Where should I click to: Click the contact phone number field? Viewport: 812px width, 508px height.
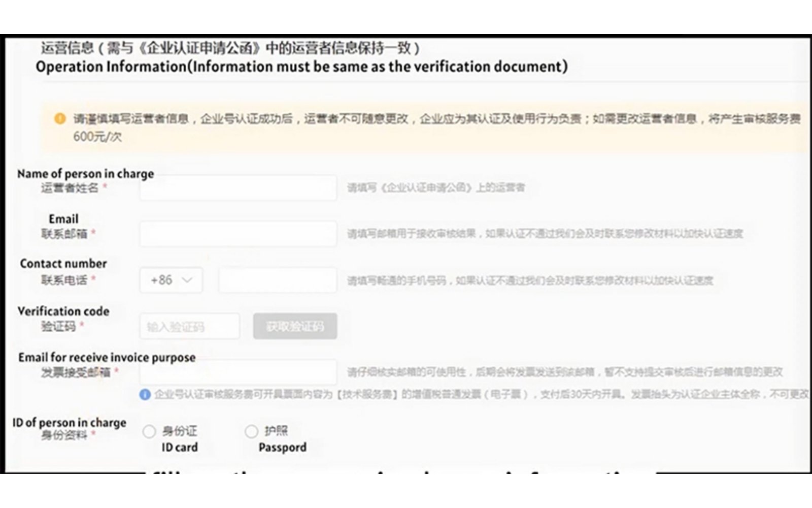pyautogui.click(x=278, y=280)
